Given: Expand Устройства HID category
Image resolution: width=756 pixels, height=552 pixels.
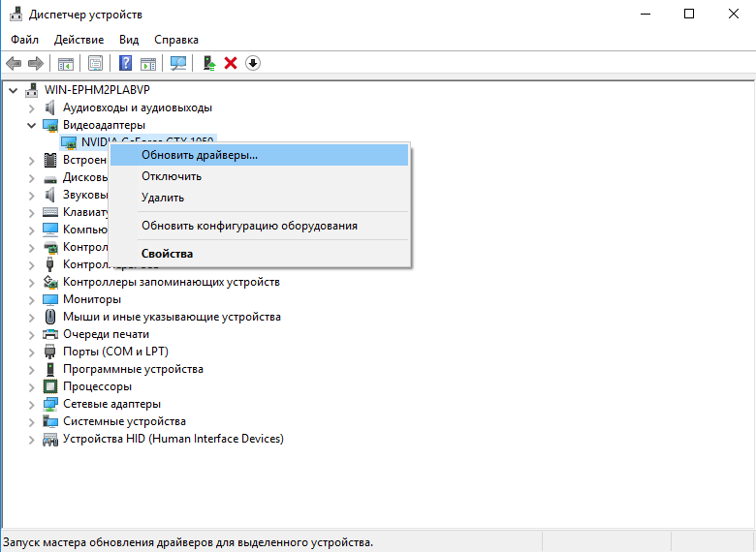Looking at the screenshot, I should tap(32, 440).
